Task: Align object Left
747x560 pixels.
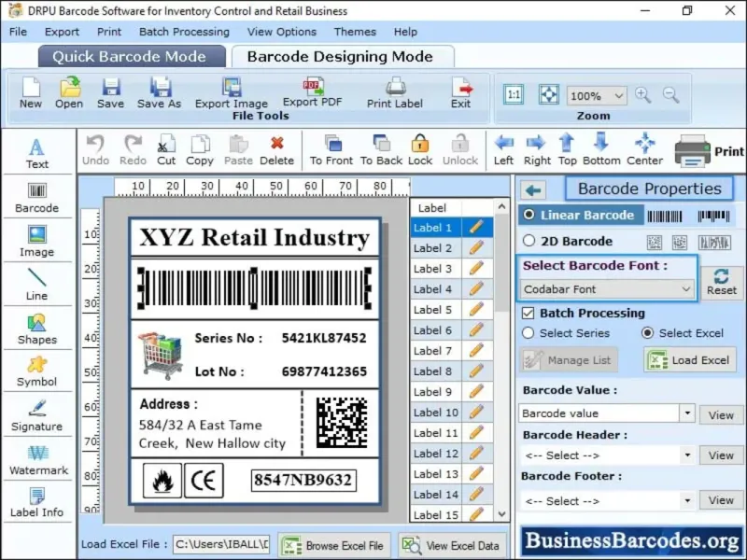Action: pos(503,150)
